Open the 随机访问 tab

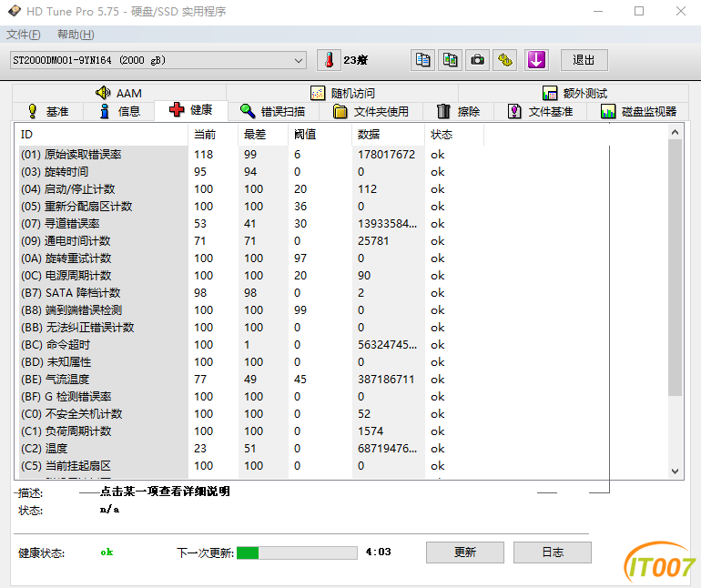341,93
